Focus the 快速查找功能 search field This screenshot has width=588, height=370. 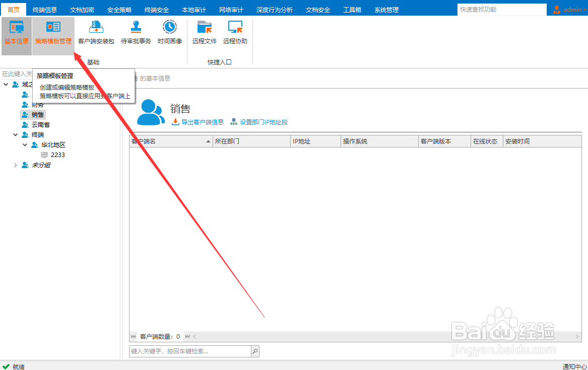click(502, 10)
